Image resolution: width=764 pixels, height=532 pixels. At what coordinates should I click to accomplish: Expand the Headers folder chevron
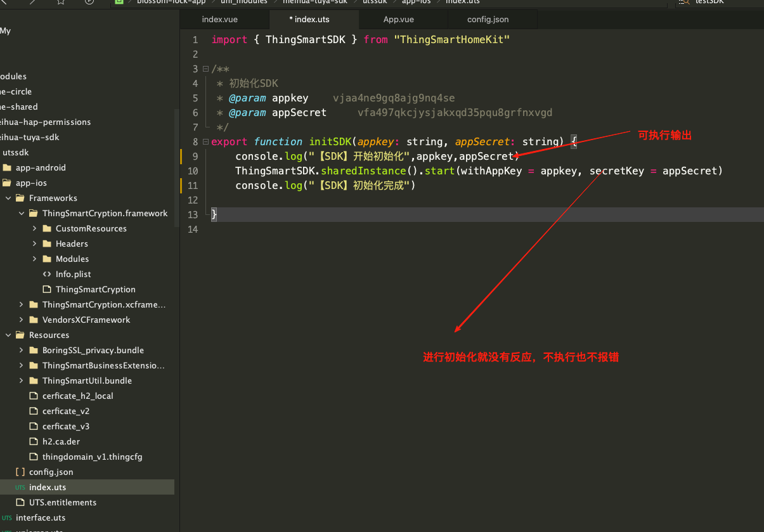tap(35, 244)
